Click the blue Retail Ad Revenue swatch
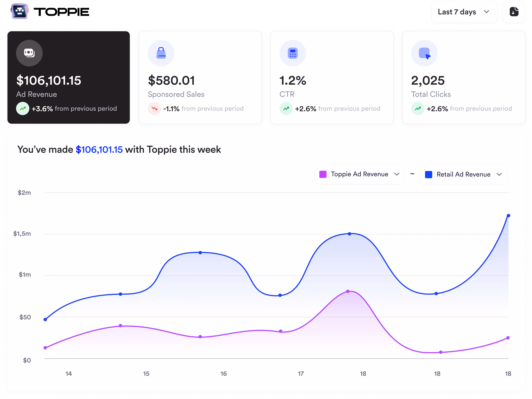The image size is (532, 399). [x=429, y=174]
